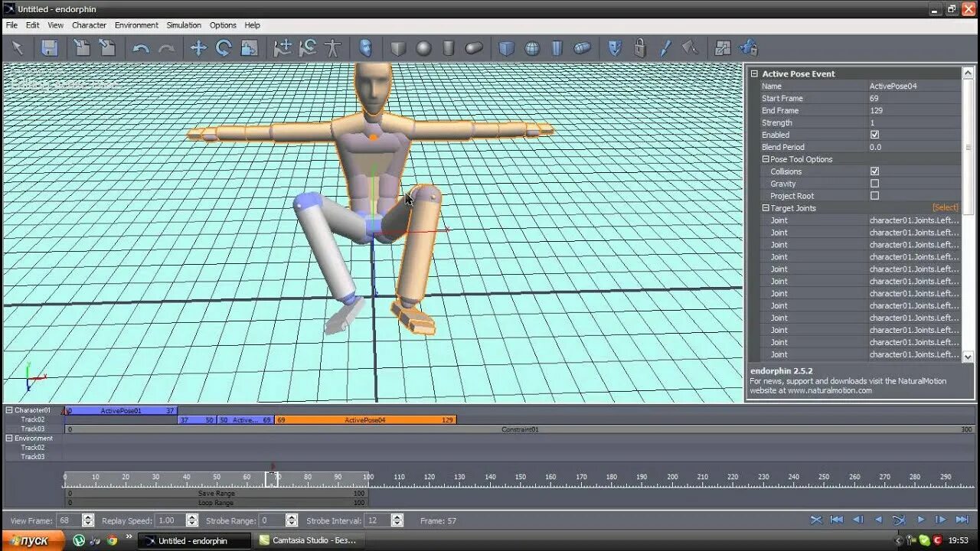The height and width of the screenshot is (551, 980).
Task: Create a grey capsule object
Action: coord(474,48)
